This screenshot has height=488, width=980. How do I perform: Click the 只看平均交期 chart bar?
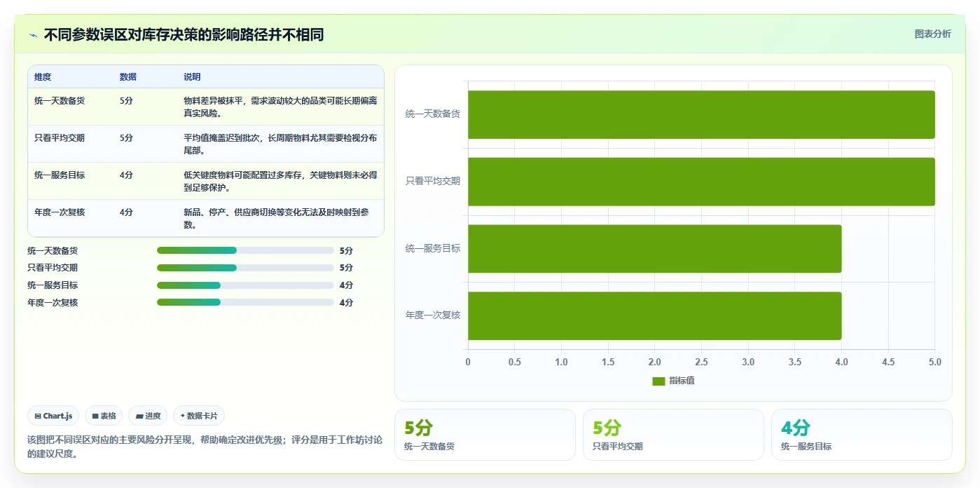pos(701,182)
